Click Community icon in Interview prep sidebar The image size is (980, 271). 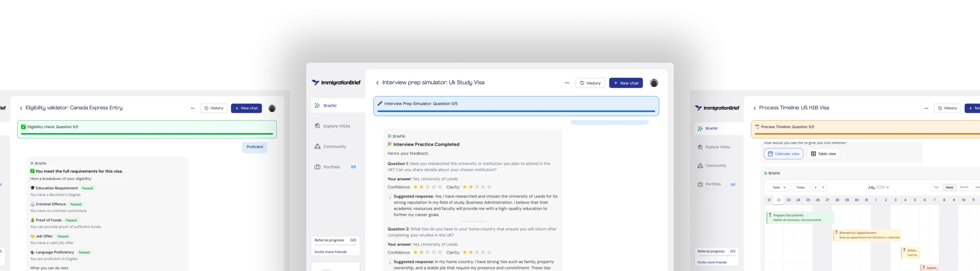(317, 146)
